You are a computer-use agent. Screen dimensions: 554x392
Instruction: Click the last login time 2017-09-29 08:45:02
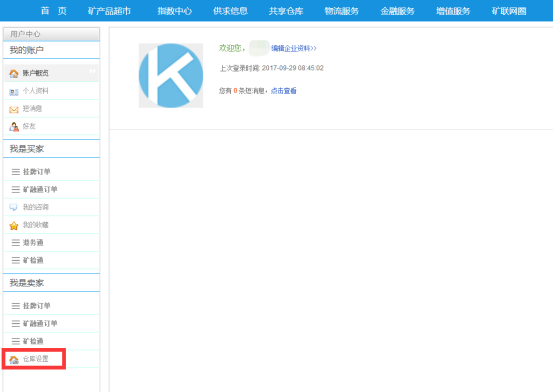(293, 68)
